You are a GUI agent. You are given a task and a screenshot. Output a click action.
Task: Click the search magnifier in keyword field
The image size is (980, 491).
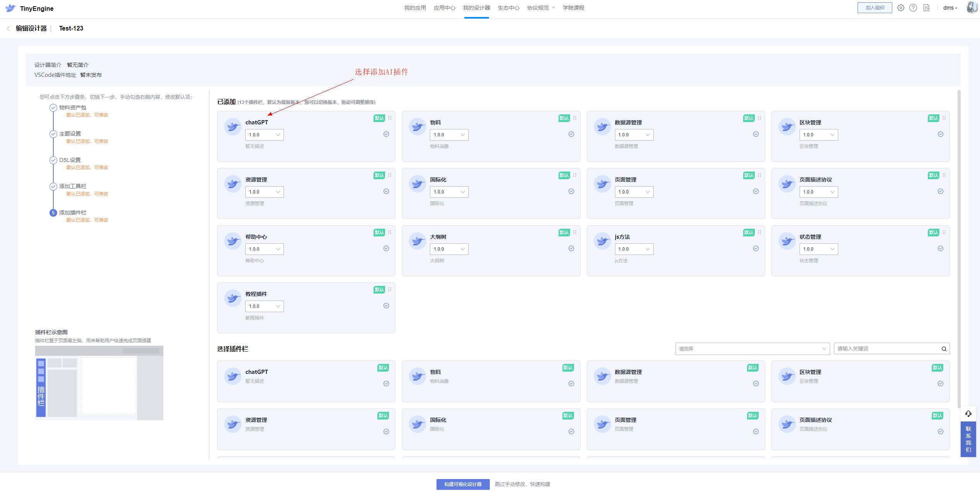pos(944,349)
